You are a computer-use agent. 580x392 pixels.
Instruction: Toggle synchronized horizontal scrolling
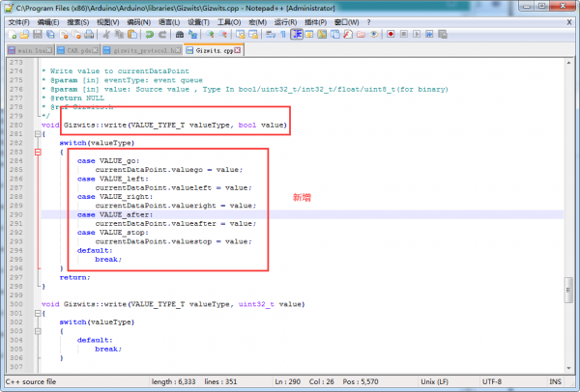click(253, 35)
